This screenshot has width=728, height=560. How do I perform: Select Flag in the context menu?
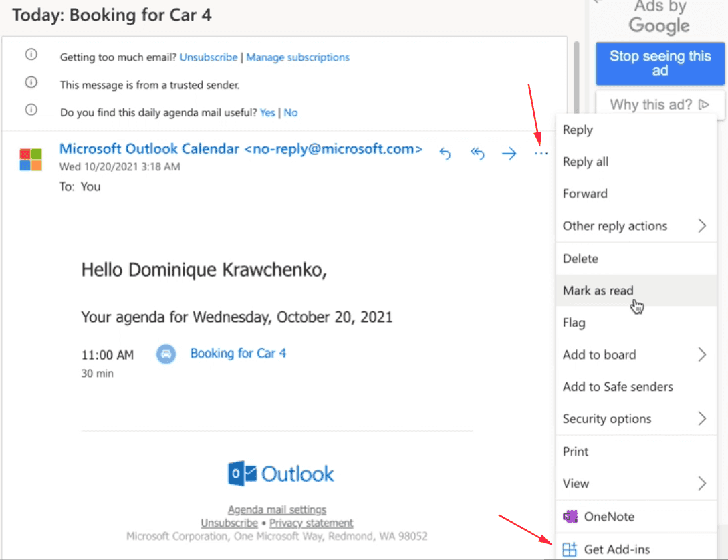point(574,323)
